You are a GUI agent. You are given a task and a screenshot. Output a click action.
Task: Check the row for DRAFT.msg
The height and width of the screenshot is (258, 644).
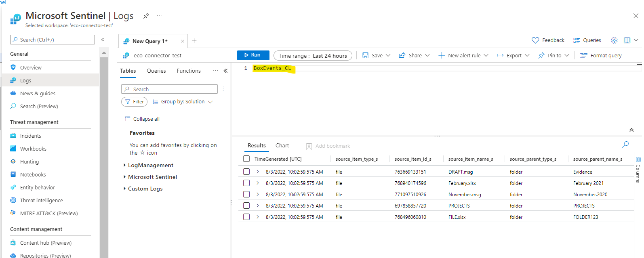click(246, 172)
